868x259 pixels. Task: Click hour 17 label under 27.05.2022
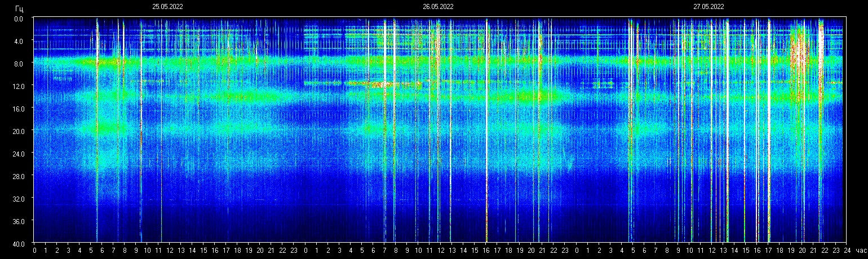(768, 251)
